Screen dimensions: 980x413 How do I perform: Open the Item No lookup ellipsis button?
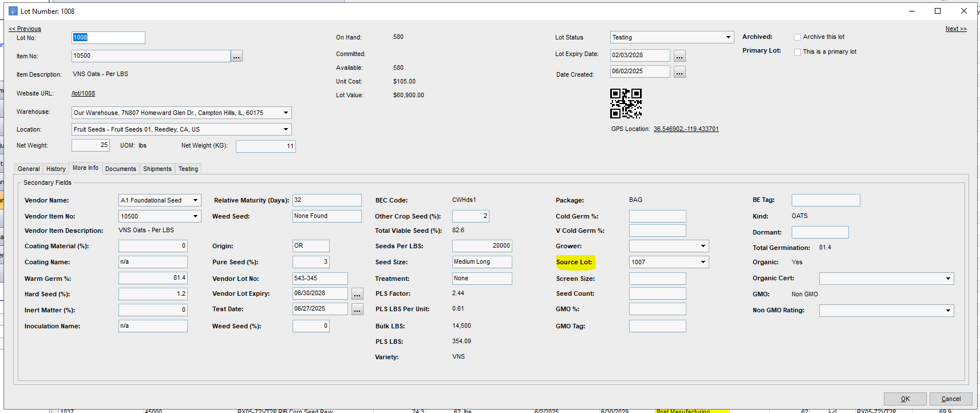coord(236,56)
